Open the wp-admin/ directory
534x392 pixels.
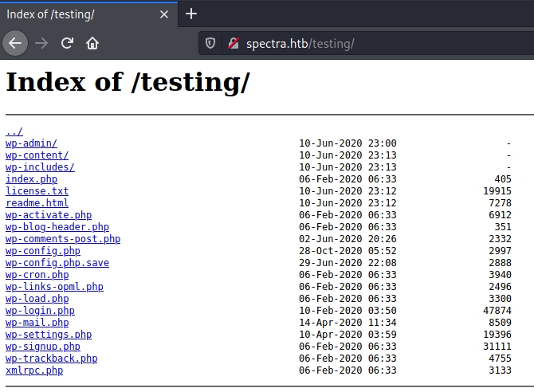pyautogui.click(x=31, y=143)
